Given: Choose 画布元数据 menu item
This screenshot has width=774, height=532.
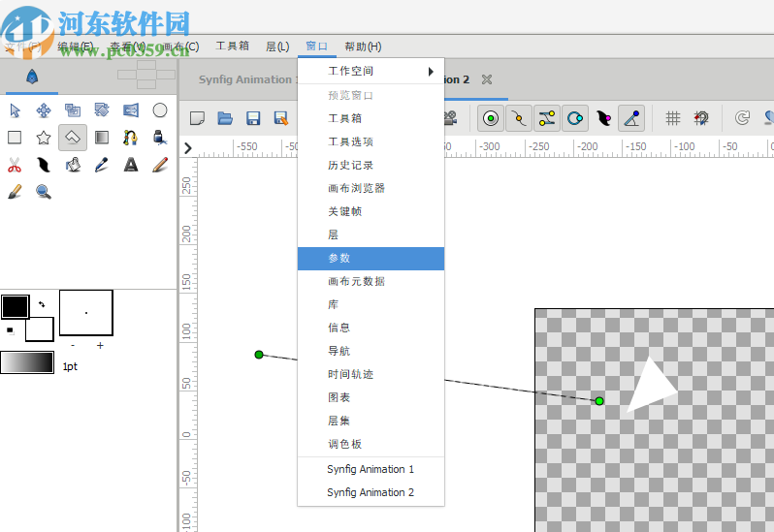Looking at the screenshot, I should [371, 282].
